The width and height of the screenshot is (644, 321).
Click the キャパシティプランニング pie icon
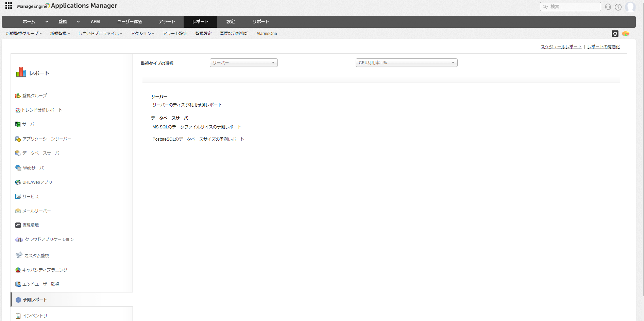pyautogui.click(x=18, y=270)
